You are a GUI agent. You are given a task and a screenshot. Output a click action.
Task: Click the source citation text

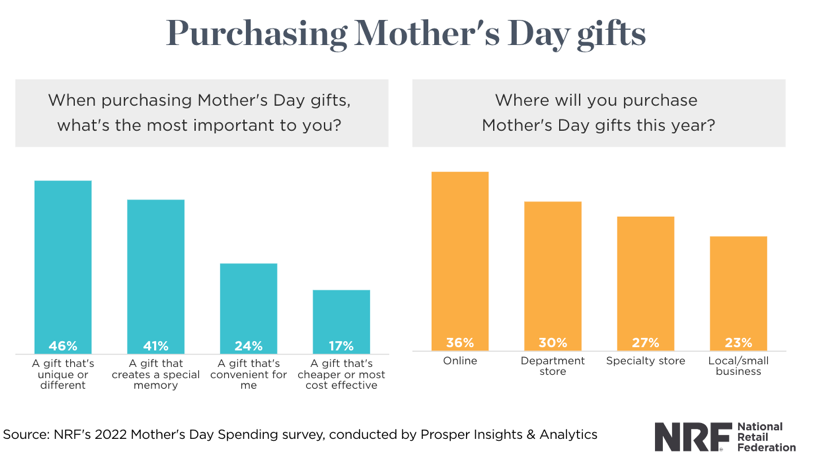point(301,435)
